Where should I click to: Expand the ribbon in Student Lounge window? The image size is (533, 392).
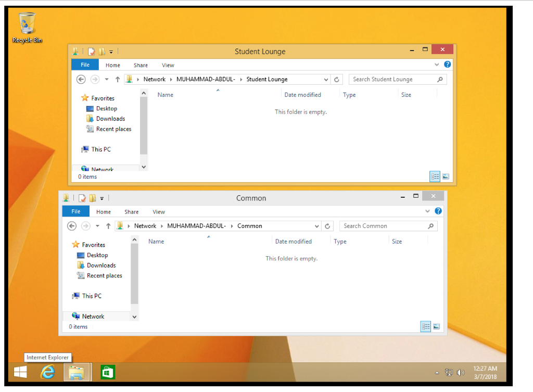pyautogui.click(x=437, y=65)
